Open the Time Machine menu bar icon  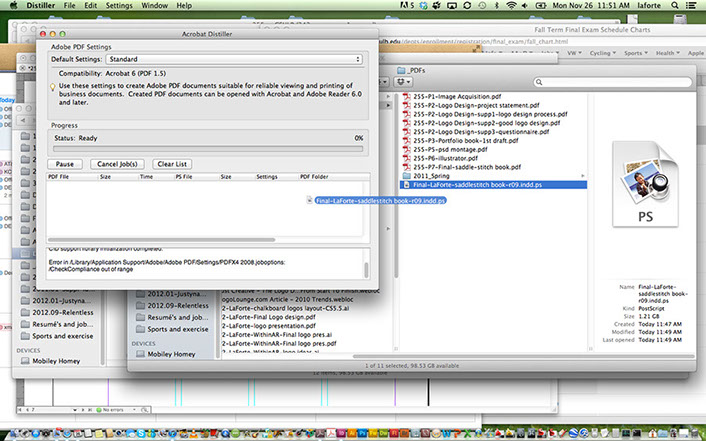(482, 5)
